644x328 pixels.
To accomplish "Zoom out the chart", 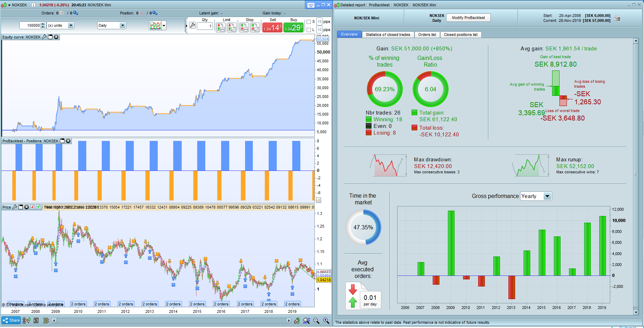I will [317, 321].
